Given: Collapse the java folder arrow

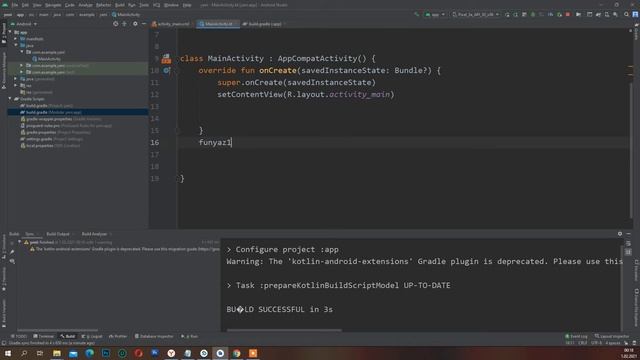Looking at the screenshot, I should point(16,45).
